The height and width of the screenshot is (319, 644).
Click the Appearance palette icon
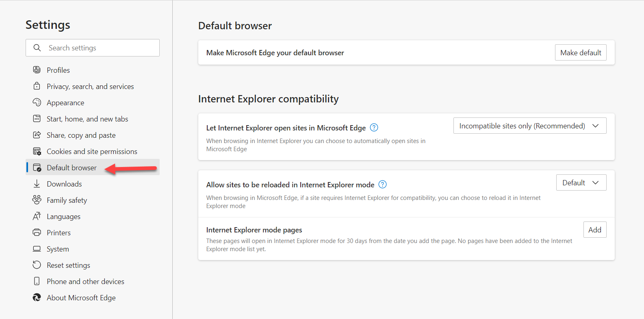[37, 102]
